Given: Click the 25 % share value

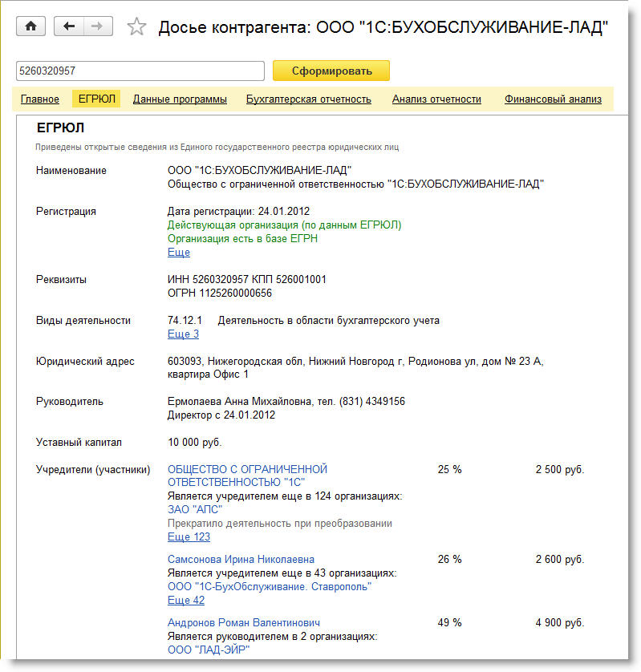Looking at the screenshot, I should (x=450, y=470).
